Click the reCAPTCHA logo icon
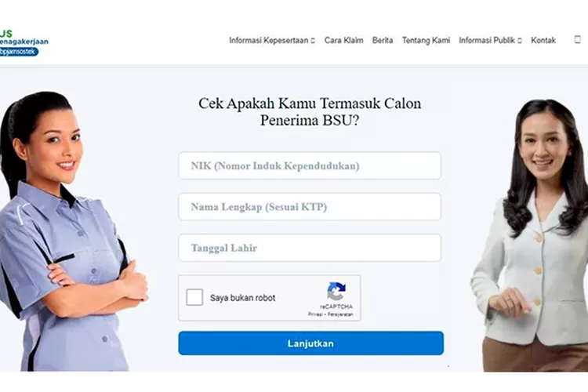Screen dimensions: 588x392 [336, 292]
